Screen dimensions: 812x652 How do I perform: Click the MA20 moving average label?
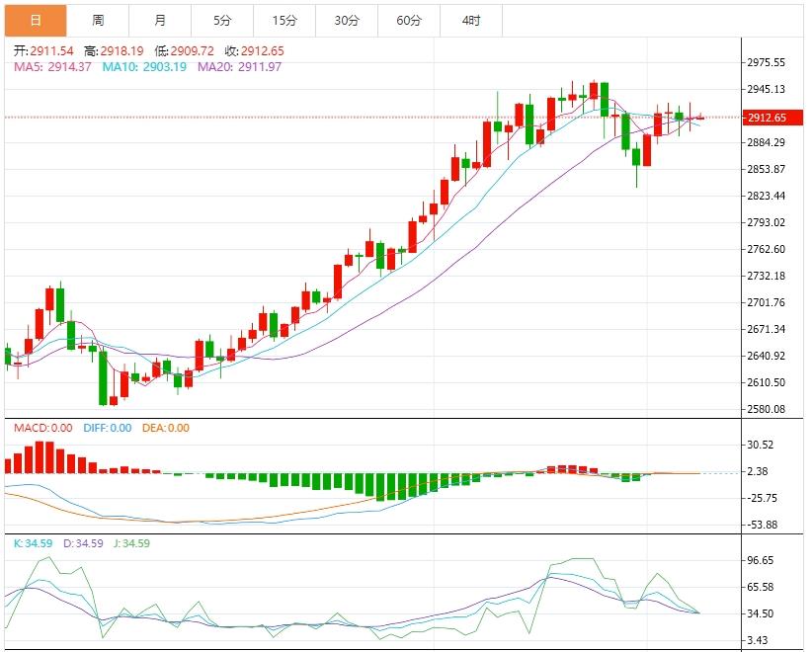239,66
